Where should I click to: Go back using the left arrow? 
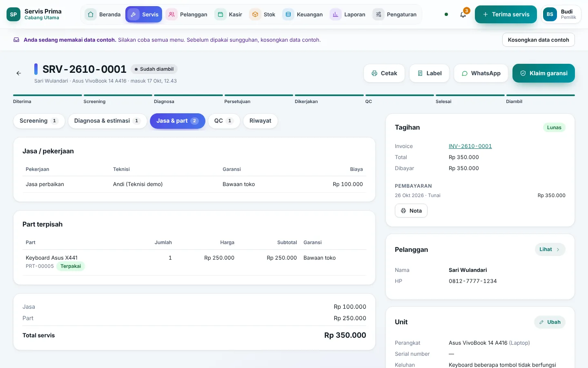19,73
